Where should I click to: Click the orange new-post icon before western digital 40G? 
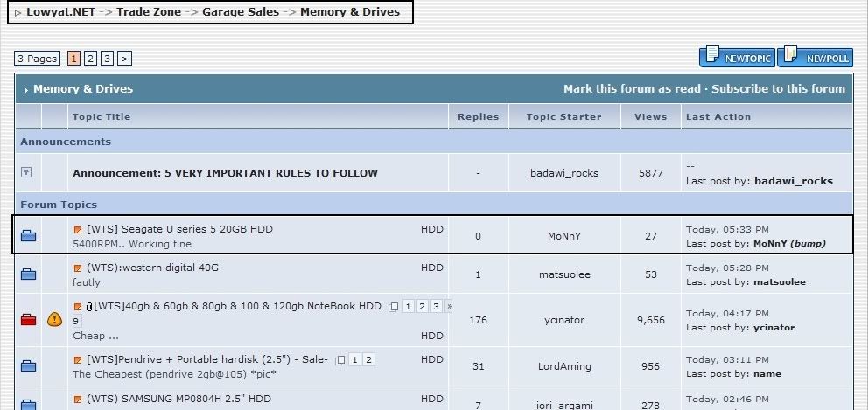[78, 268]
